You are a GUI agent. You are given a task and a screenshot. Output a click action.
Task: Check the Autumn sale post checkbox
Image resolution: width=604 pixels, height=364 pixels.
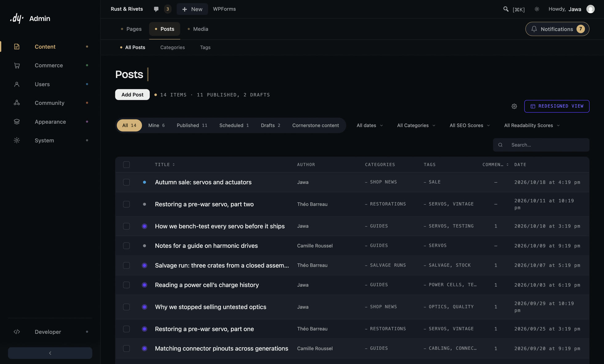(x=126, y=182)
